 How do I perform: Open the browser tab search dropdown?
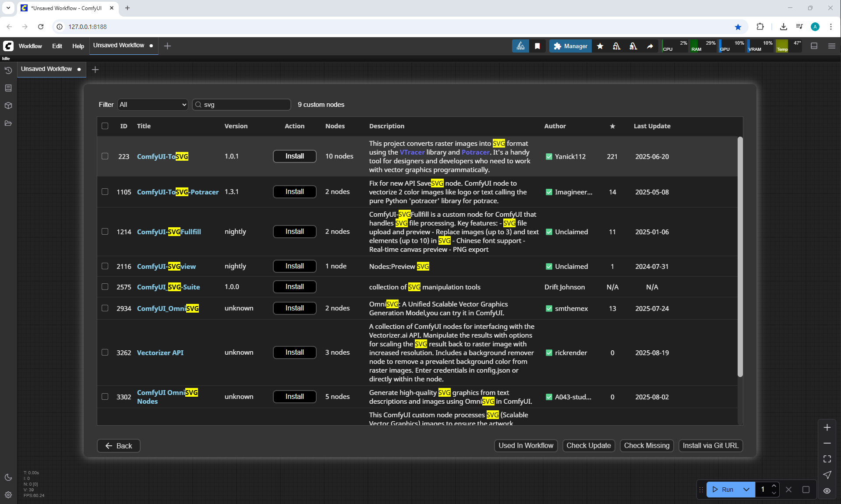pos(8,8)
